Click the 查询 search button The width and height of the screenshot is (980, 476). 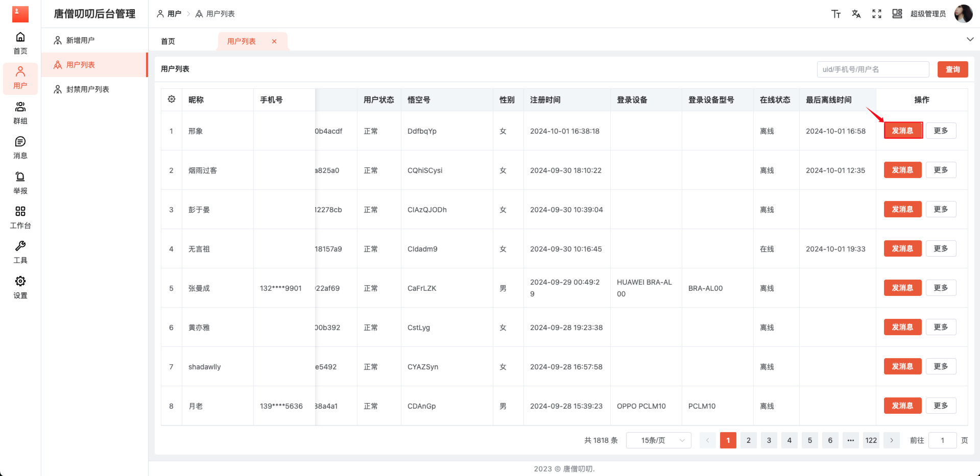952,69
